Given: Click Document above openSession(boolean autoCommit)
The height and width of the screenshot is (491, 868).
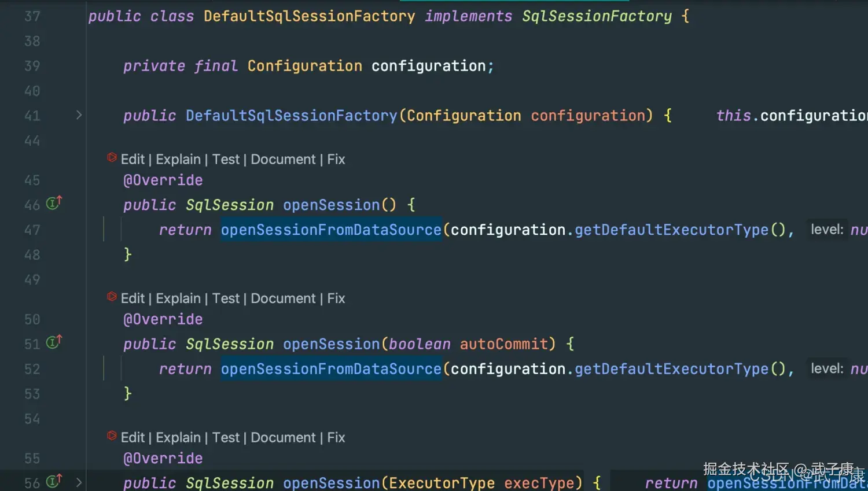Looking at the screenshot, I should click(x=283, y=298).
